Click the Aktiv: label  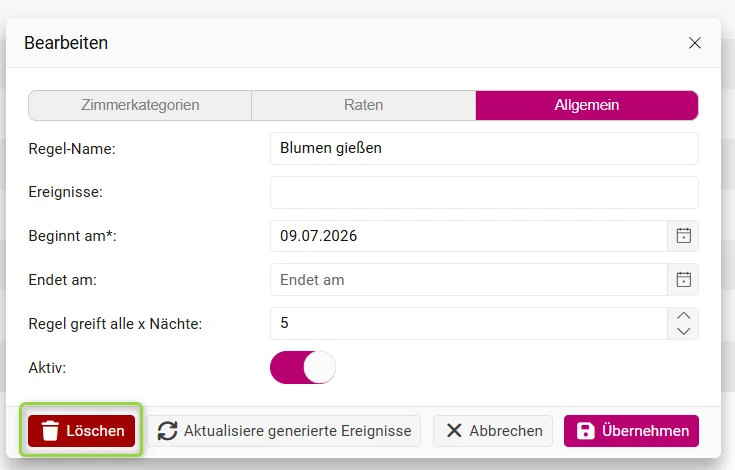click(47, 368)
